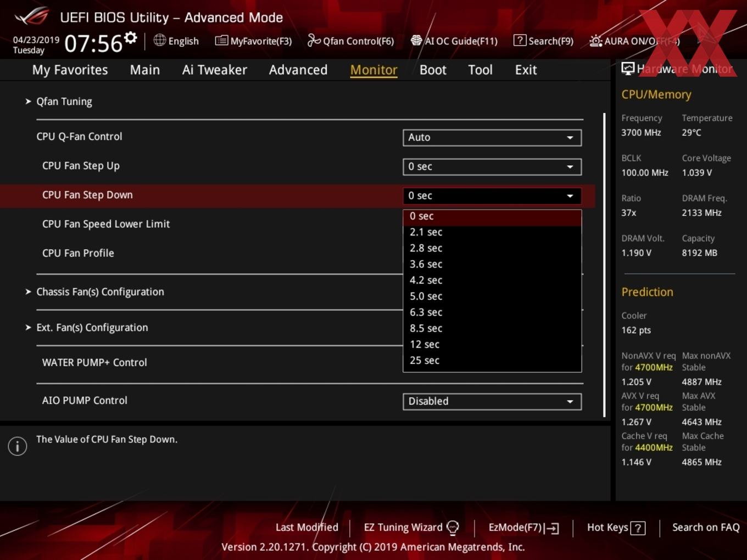Open Advanced tab
Image resolution: width=747 pixels, height=560 pixels.
(298, 70)
